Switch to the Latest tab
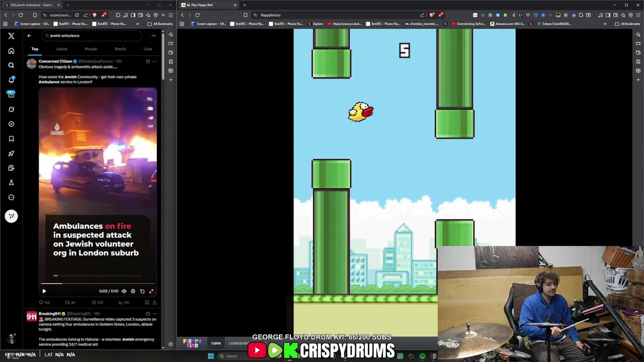The image size is (644, 362). (x=61, y=49)
